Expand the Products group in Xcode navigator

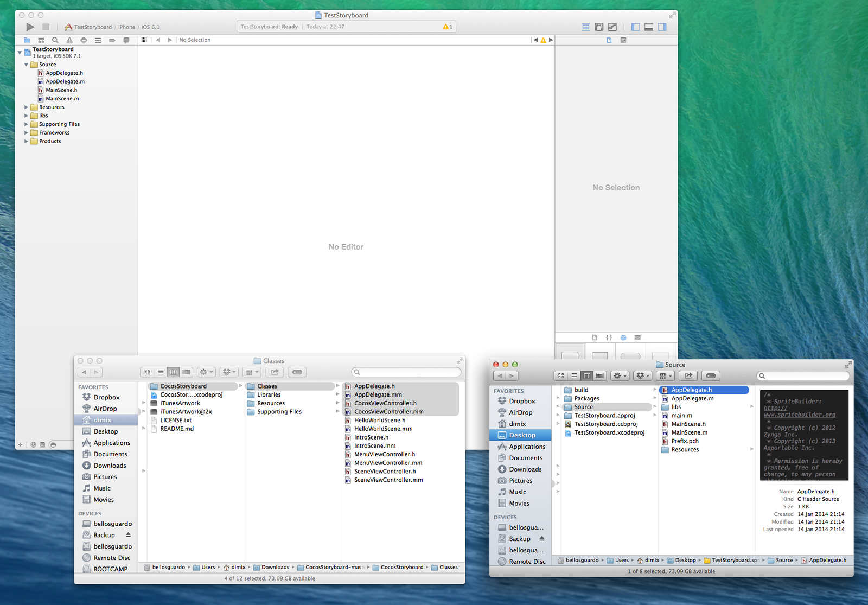coord(26,141)
